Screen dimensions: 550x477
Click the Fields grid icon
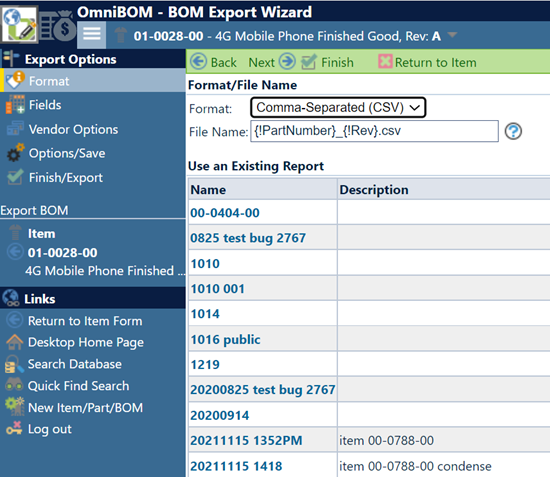[x=15, y=105]
